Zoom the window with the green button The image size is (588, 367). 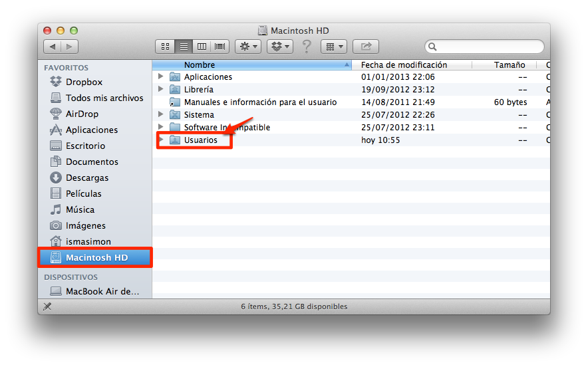coord(74,31)
